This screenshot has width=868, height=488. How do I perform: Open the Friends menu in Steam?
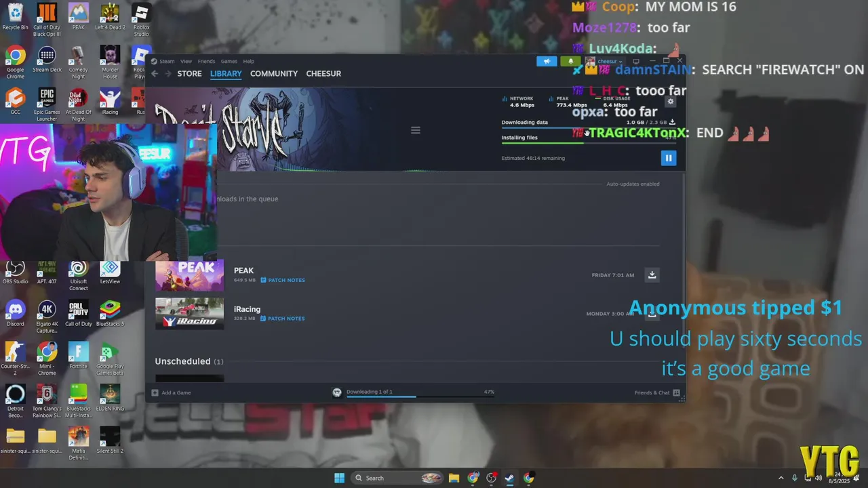(206, 61)
